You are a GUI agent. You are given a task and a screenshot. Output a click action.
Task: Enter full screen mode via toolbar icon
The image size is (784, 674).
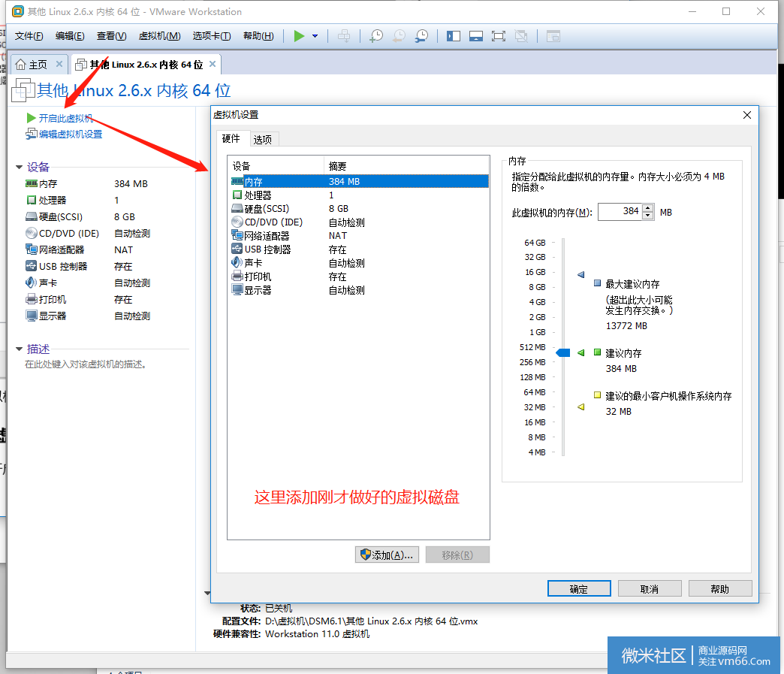coord(499,36)
